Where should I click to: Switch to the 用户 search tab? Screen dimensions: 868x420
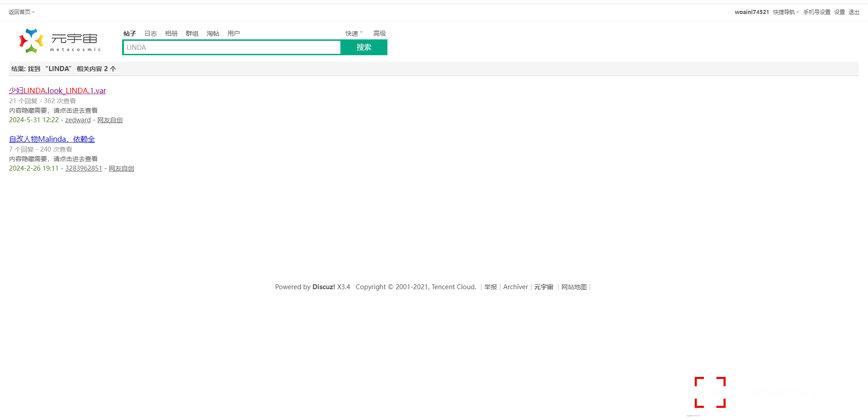point(234,33)
